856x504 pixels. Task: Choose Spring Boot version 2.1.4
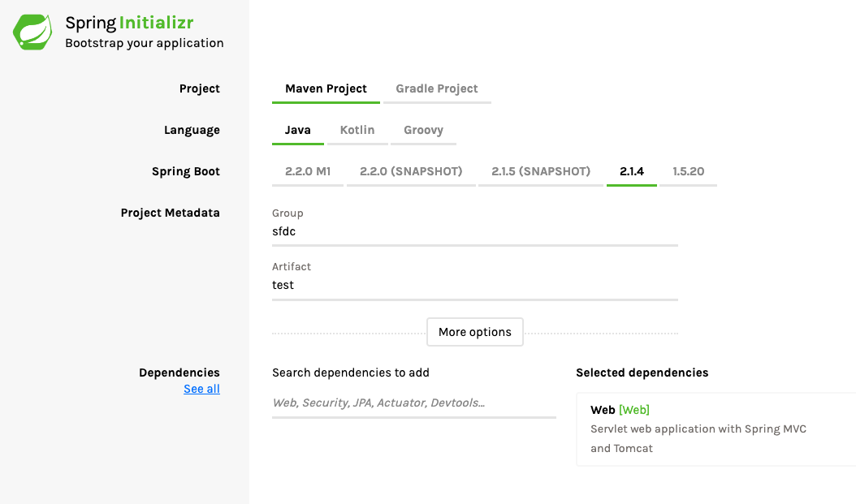click(631, 171)
